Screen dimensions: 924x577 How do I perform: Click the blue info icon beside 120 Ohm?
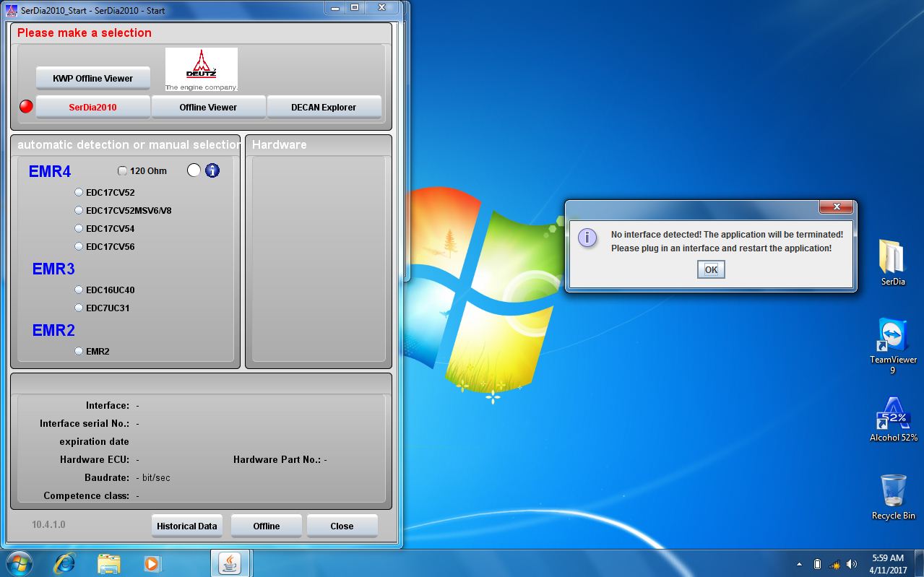(212, 170)
